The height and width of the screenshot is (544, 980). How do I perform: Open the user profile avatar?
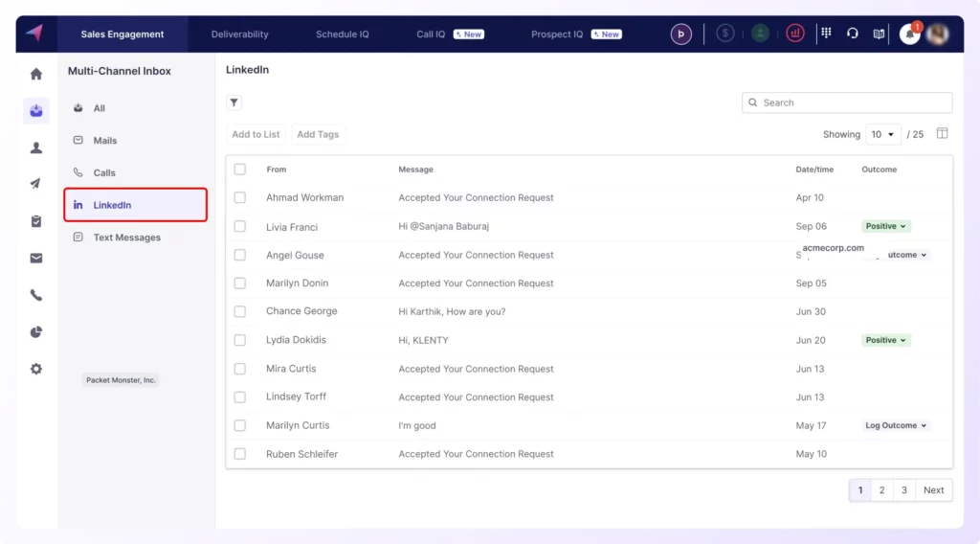pos(938,34)
